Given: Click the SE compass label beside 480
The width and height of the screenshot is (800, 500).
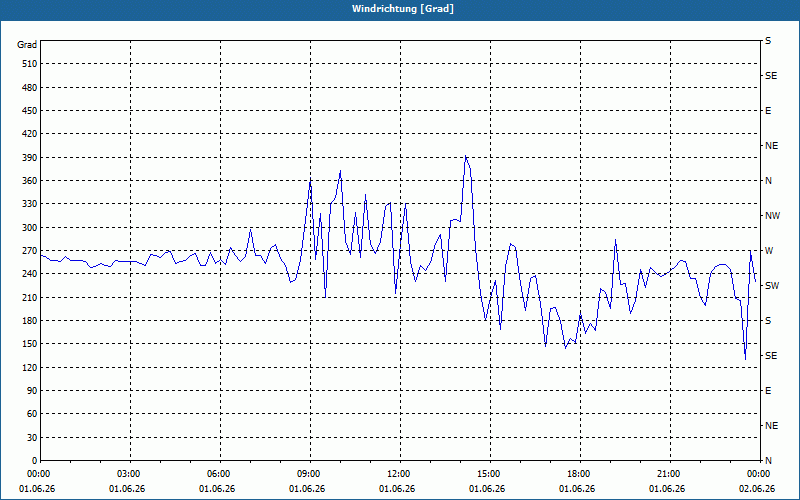Looking at the screenshot, I should (771, 76).
